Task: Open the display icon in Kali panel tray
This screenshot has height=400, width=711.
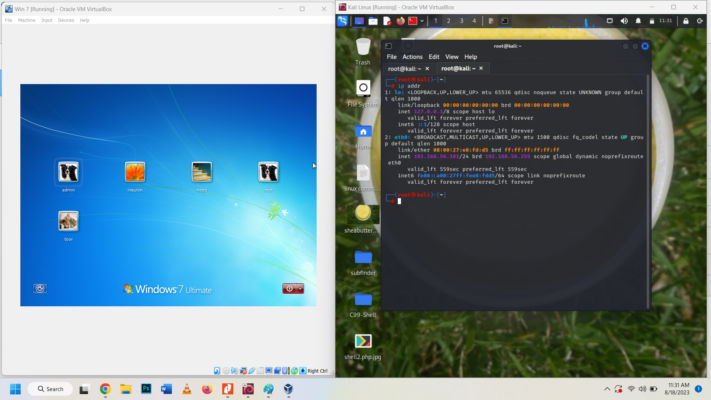Action: (610, 21)
